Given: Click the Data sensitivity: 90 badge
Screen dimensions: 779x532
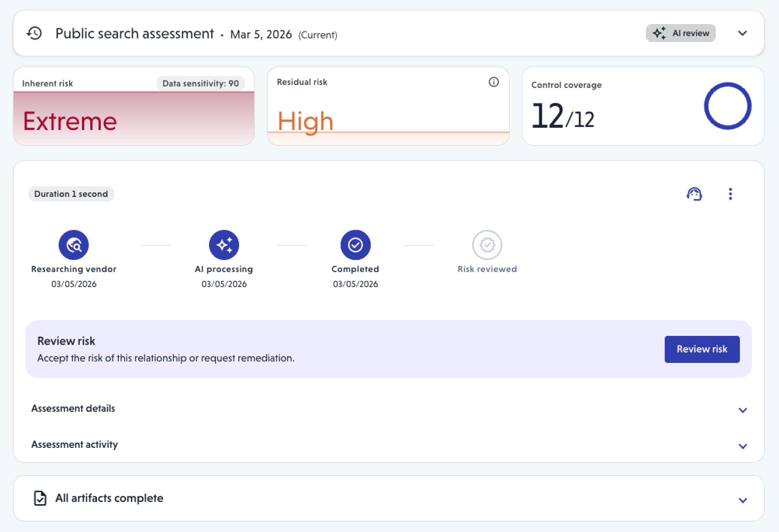Looking at the screenshot, I should coord(200,83).
